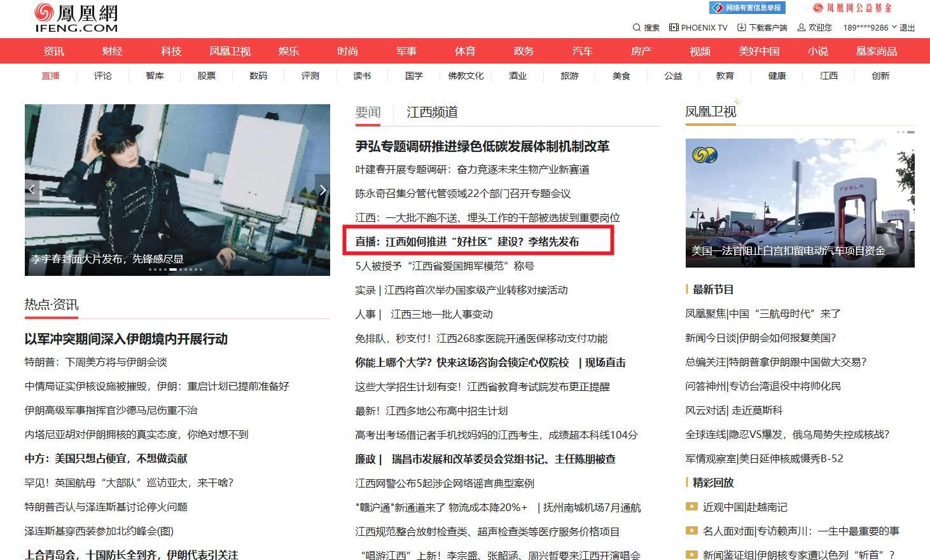The image size is (930, 560).
Task: Open headline 尹弘专题调研推进绿色低碳发展体制机制改革
Action: point(482,146)
